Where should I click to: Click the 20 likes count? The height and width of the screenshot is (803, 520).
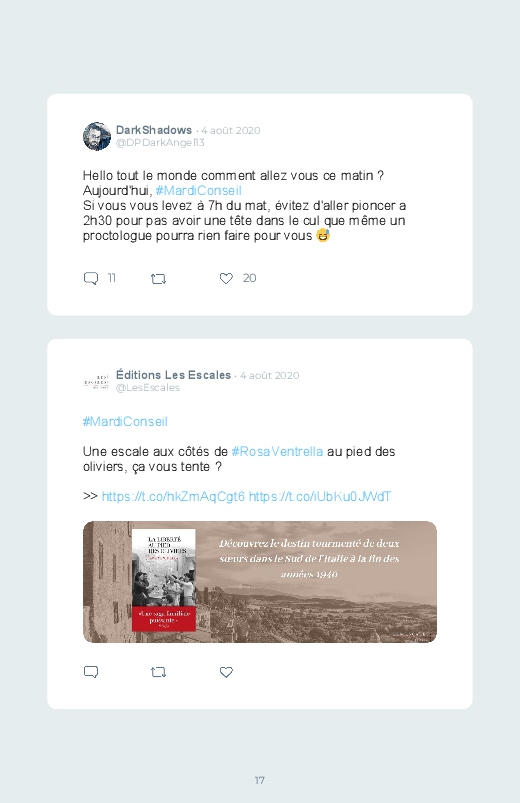(x=249, y=278)
